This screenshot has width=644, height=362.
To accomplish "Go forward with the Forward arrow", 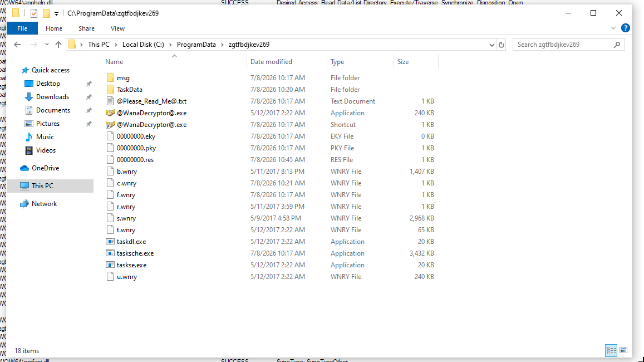I will [x=34, y=45].
